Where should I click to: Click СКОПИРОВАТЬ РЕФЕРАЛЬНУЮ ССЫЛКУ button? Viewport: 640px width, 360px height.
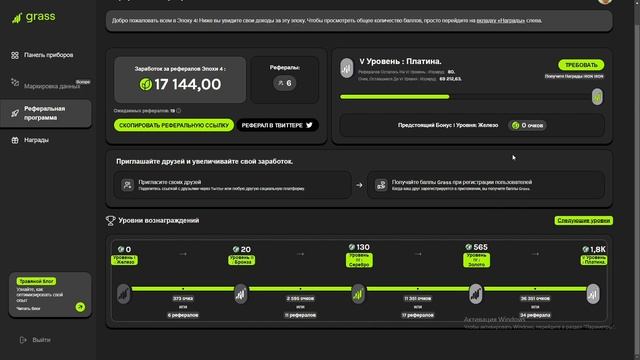coord(174,125)
